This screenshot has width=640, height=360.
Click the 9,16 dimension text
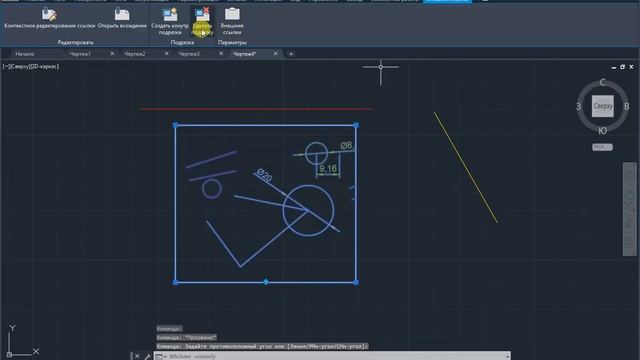pos(328,169)
